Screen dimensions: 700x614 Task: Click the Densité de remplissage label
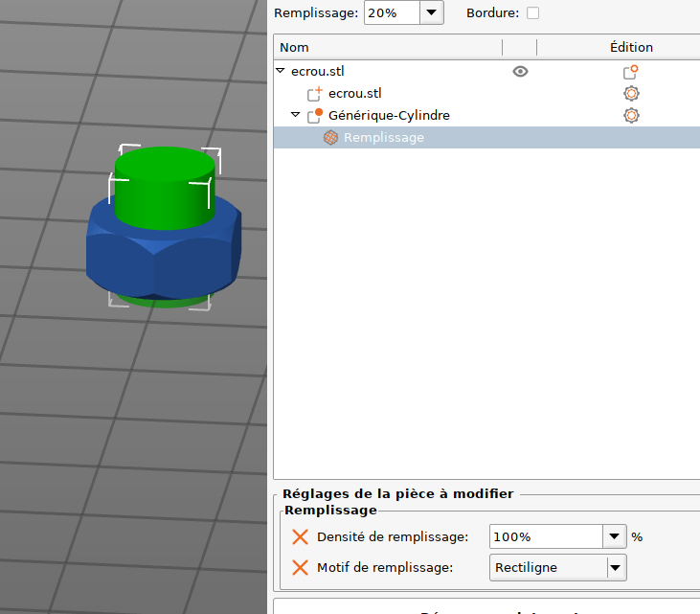pyautogui.click(x=393, y=536)
